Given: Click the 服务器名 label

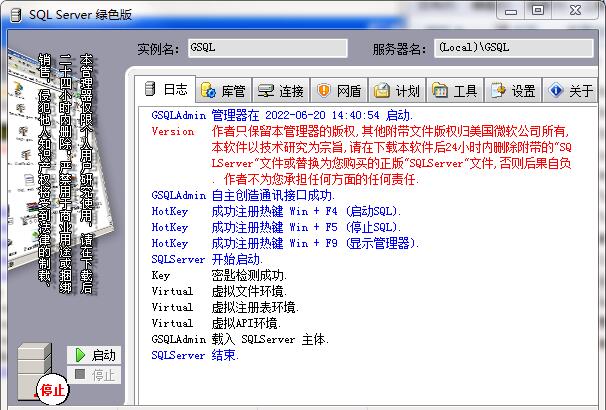Looking at the screenshot, I should [399, 49].
